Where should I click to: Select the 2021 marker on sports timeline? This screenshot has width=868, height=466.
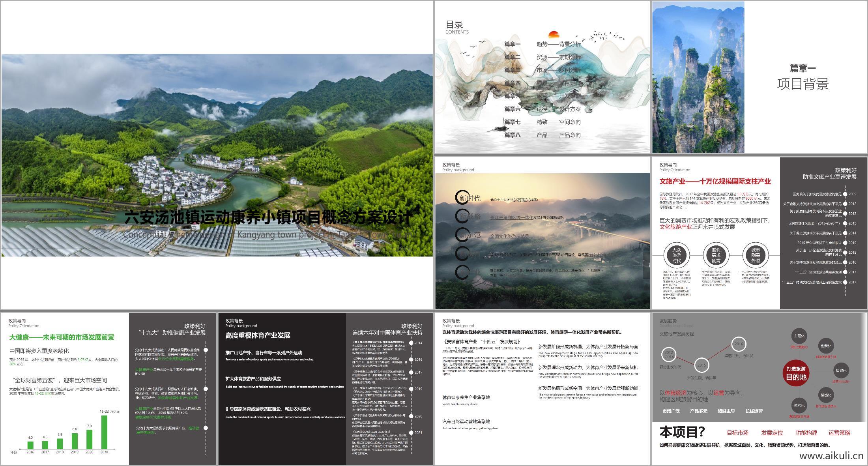pyautogui.click(x=411, y=432)
